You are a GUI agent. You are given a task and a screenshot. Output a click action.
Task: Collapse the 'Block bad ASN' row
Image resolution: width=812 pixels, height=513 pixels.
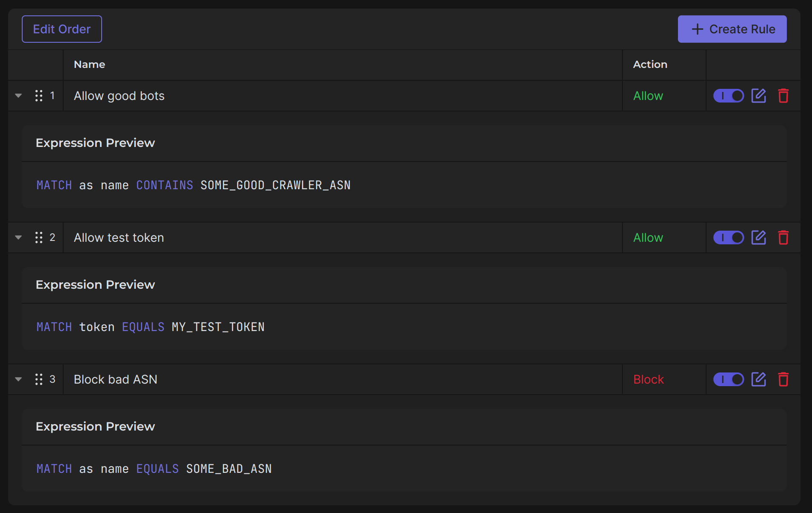(x=18, y=379)
